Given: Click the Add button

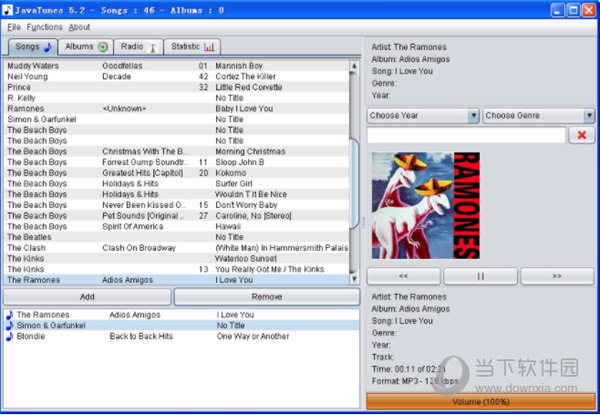Looking at the screenshot, I should click(87, 297).
